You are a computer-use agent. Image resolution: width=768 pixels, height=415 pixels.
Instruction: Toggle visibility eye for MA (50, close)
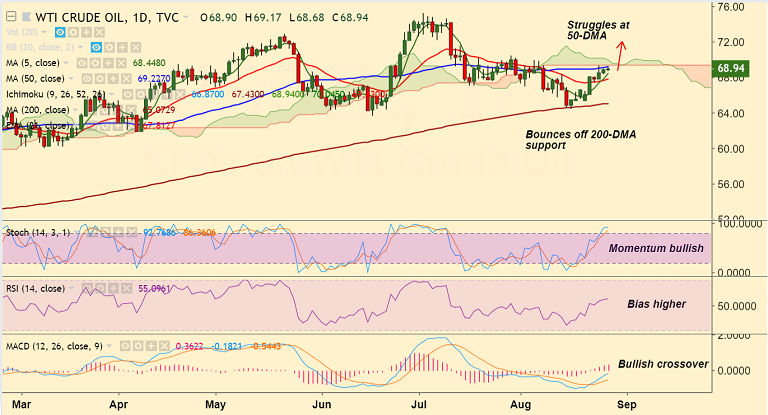pos(87,79)
